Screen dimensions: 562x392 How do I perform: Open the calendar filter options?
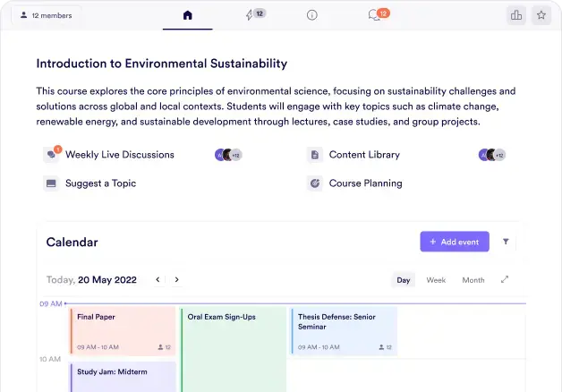(x=506, y=242)
